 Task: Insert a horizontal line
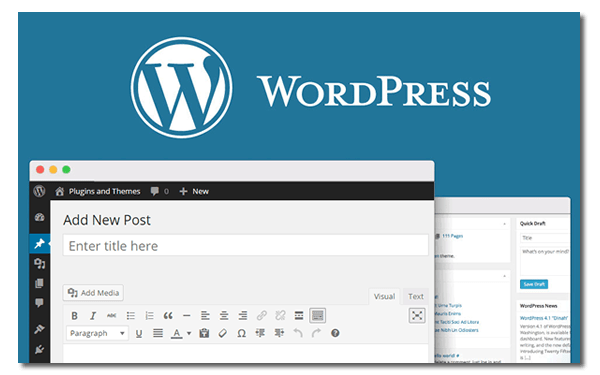point(186,316)
